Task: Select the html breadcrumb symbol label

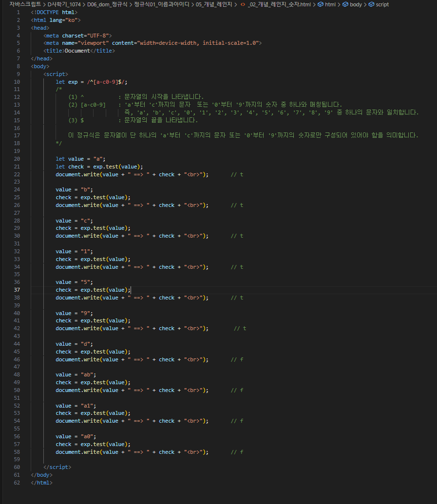Action: point(330,4)
